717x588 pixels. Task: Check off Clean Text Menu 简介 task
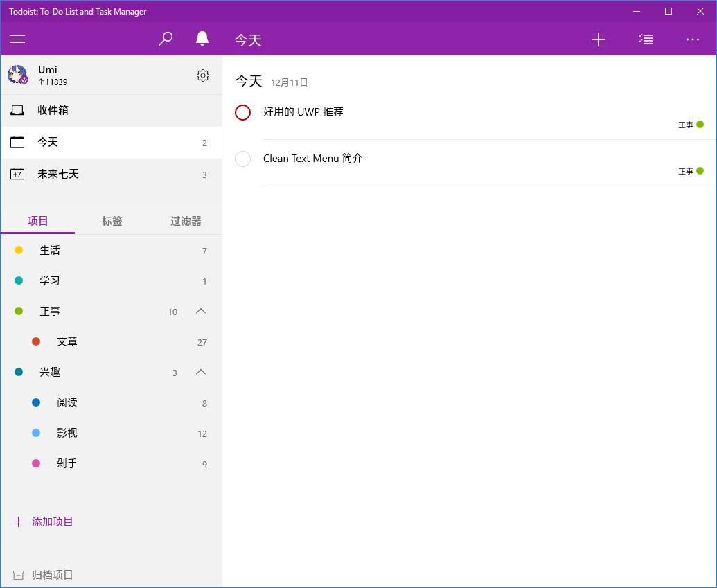coord(242,159)
